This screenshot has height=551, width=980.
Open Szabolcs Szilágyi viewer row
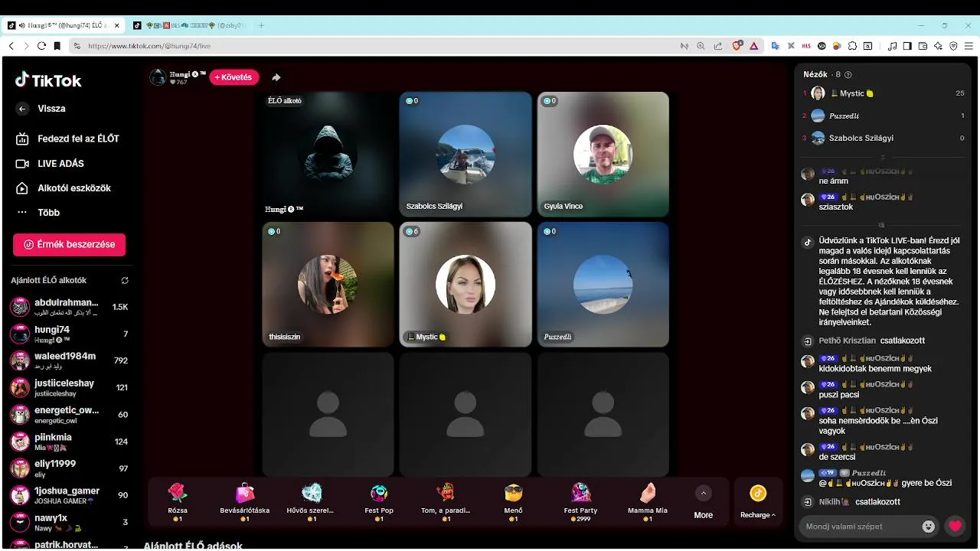(883, 138)
